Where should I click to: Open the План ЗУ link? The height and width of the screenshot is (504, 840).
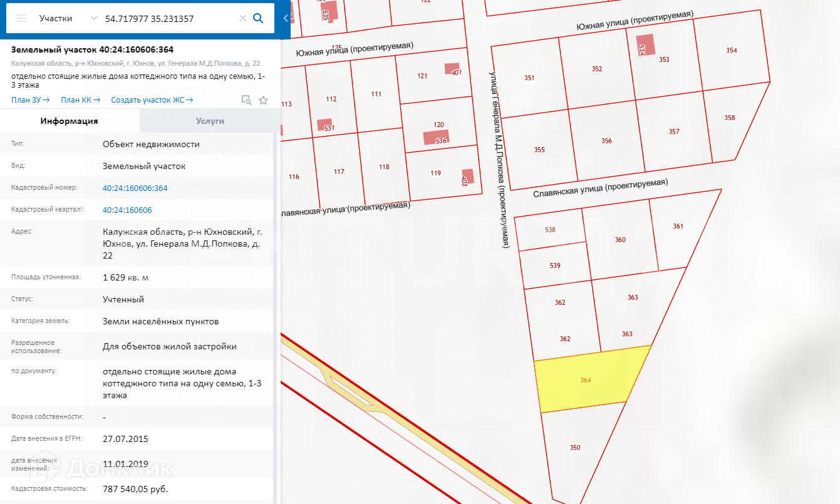30,100
